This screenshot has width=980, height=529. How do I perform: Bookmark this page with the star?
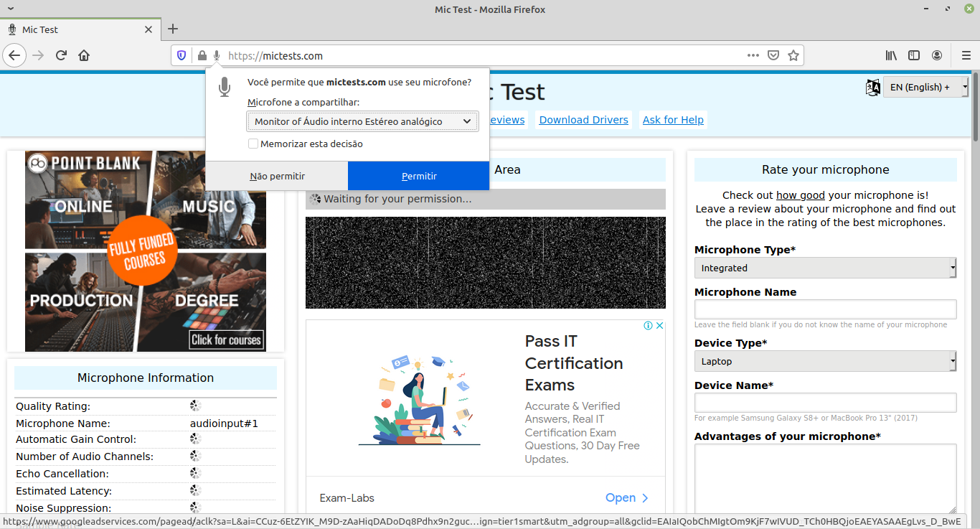tap(793, 55)
